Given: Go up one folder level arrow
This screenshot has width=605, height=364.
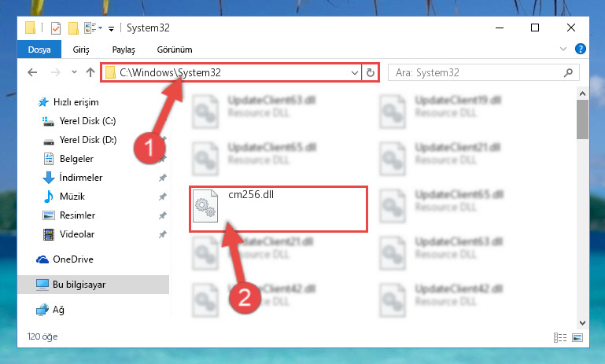Looking at the screenshot, I should pos(90,72).
